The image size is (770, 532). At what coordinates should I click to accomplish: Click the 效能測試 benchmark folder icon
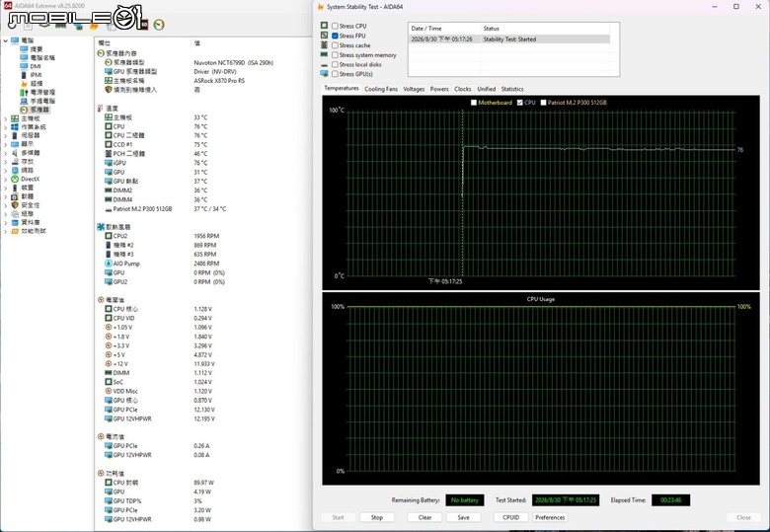click(x=15, y=231)
